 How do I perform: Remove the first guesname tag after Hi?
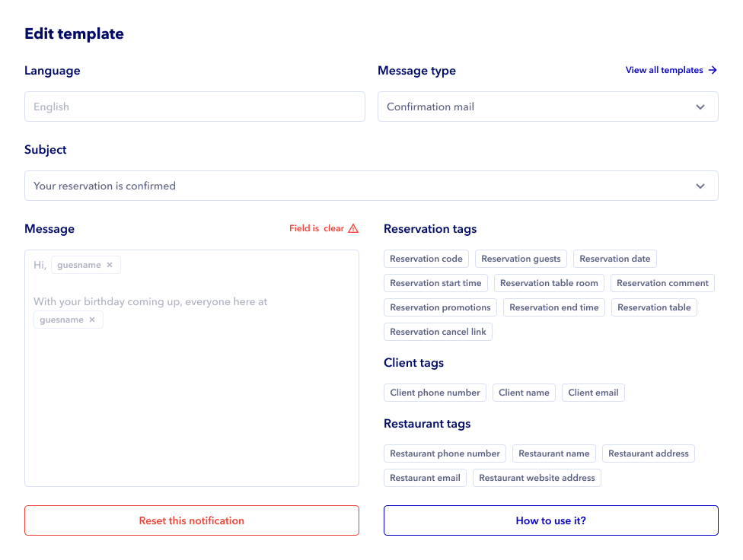[110, 265]
